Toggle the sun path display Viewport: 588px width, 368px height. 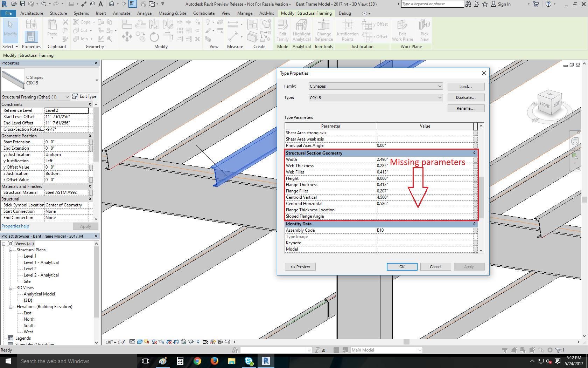tap(146, 342)
